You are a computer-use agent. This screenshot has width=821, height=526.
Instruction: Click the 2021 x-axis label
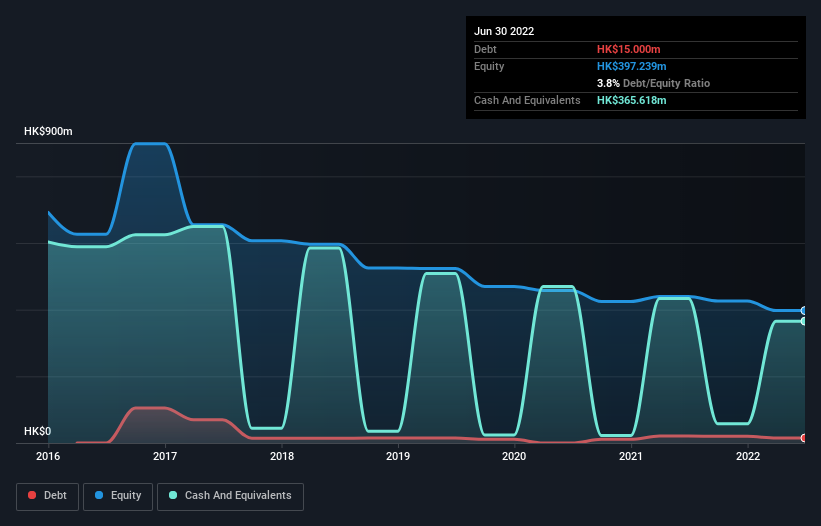click(x=631, y=456)
